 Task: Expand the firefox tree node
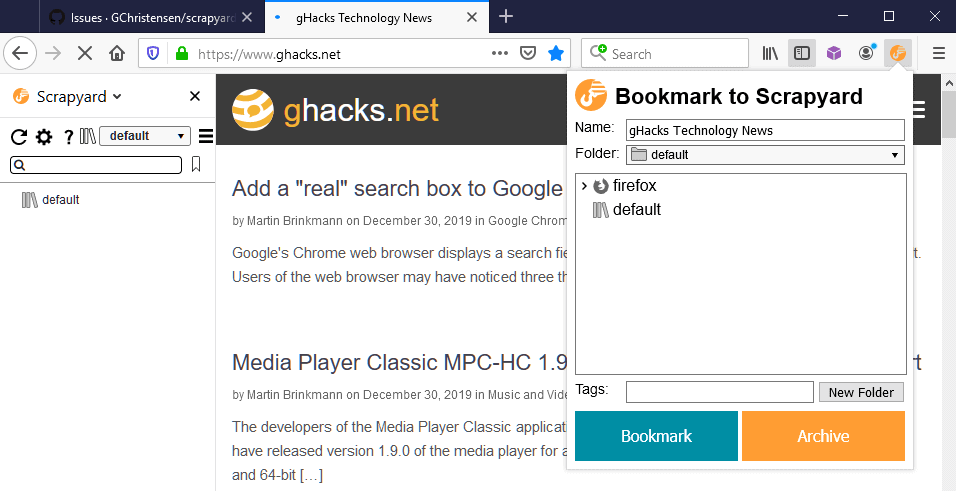coord(584,185)
